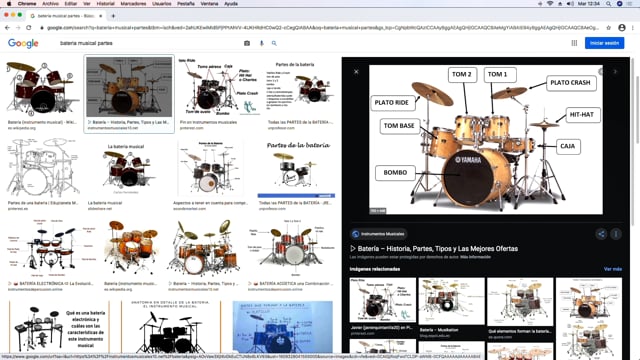Go forward in browser history
Screen dimensions: 640x360
(x=18, y=28)
